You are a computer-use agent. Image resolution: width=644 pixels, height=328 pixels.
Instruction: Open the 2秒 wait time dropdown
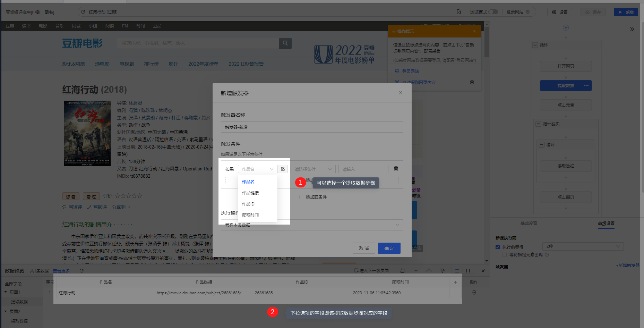click(x=583, y=246)
